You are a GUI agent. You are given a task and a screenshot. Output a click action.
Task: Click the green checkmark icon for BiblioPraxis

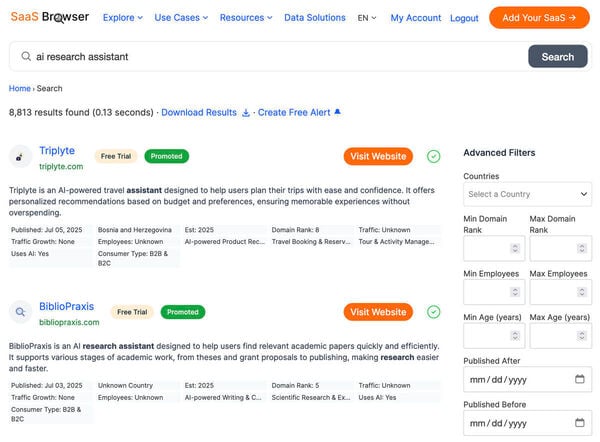click(434, 312)
